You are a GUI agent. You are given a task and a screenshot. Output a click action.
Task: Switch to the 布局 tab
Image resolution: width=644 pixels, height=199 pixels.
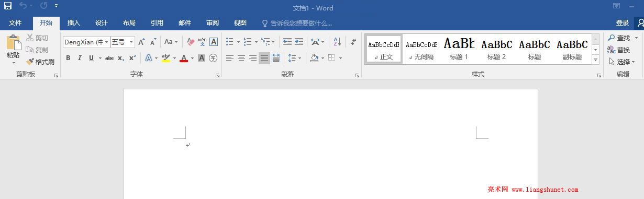pyautogui.click(x=129, y=23)
